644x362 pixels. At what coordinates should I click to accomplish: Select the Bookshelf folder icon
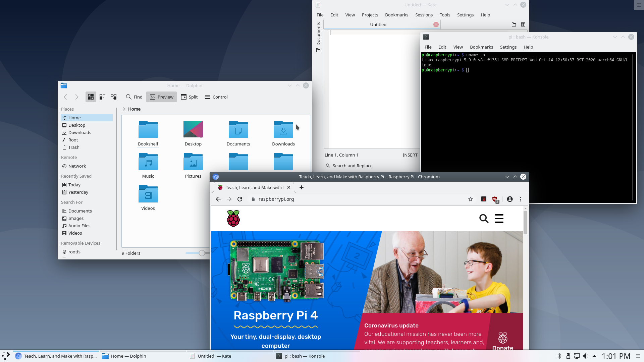point(148,129)
